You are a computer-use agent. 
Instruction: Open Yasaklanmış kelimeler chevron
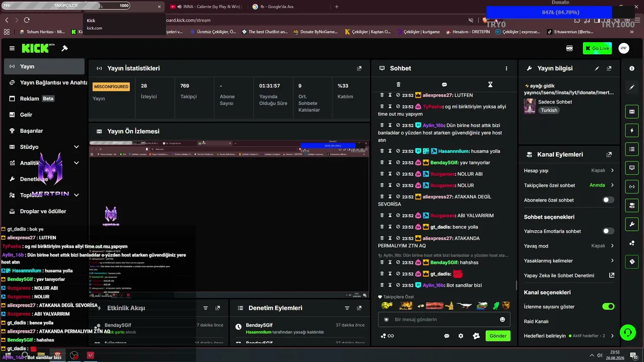pyautogui.click(x=612, y=261)
